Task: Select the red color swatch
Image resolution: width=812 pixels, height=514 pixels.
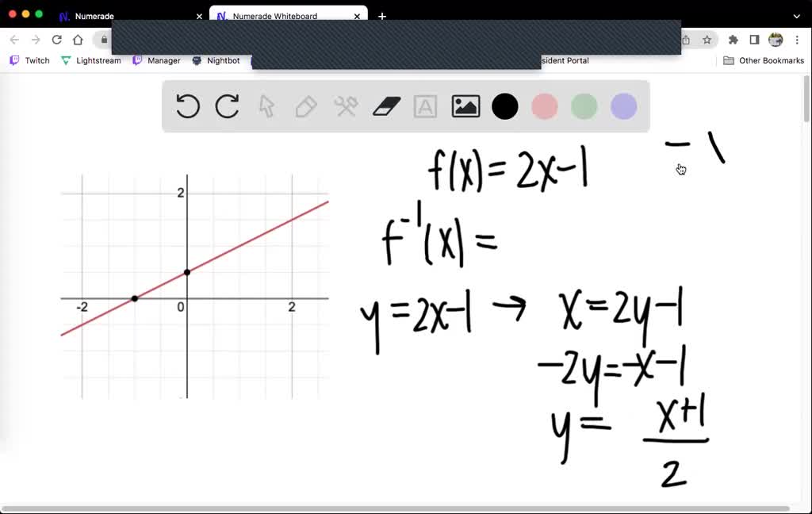Action: point(545,106)
